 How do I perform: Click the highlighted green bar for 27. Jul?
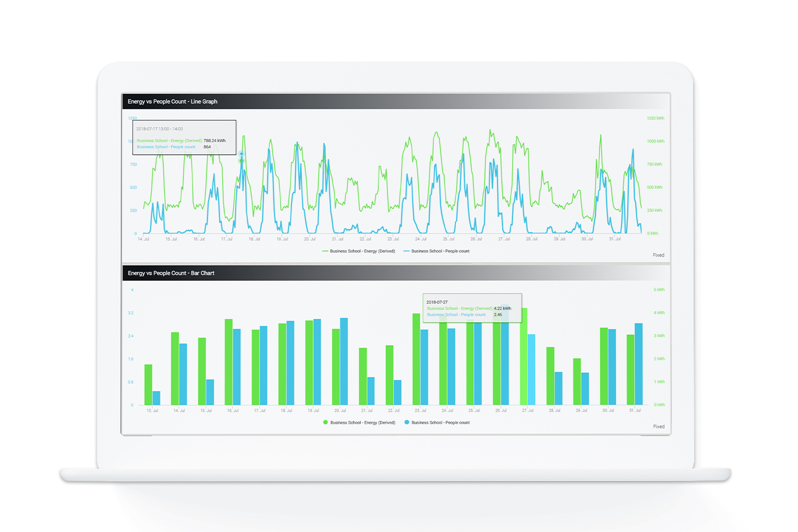coord(524,356)
